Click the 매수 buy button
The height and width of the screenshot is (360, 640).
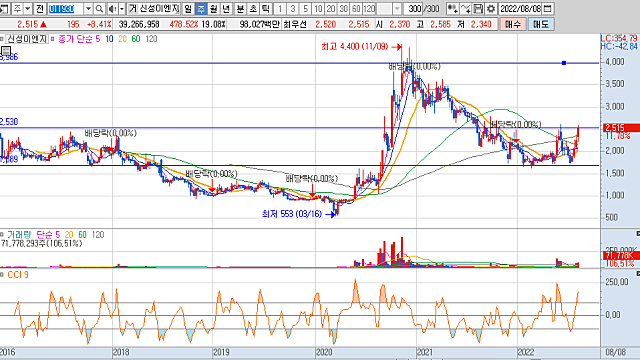[x=513, y=24]
